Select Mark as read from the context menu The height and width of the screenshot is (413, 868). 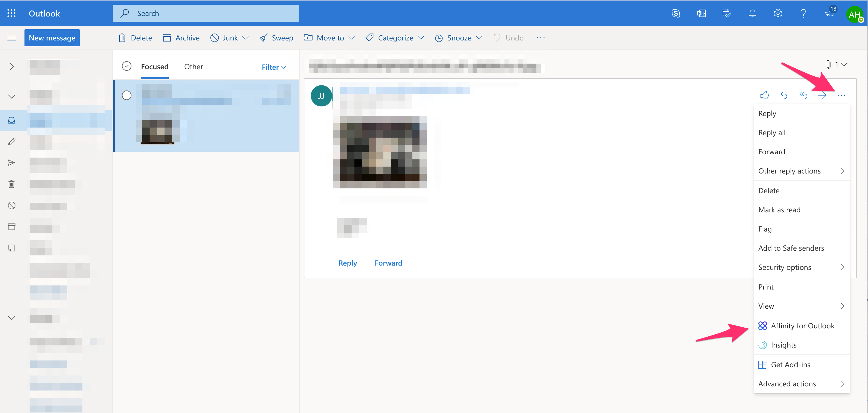(x=779, y=209)
